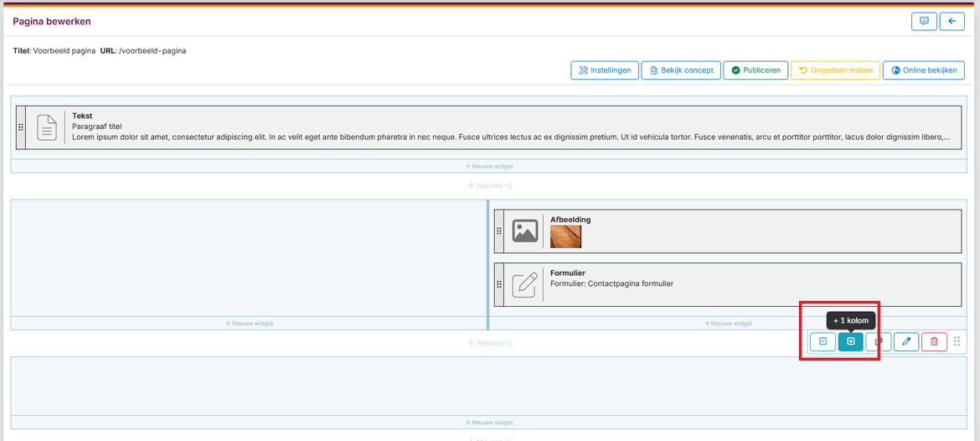The width and height of the screenshot is (980, 441).
Task: Click the Afbeelding widget drag handle
Action: [499, 231]
